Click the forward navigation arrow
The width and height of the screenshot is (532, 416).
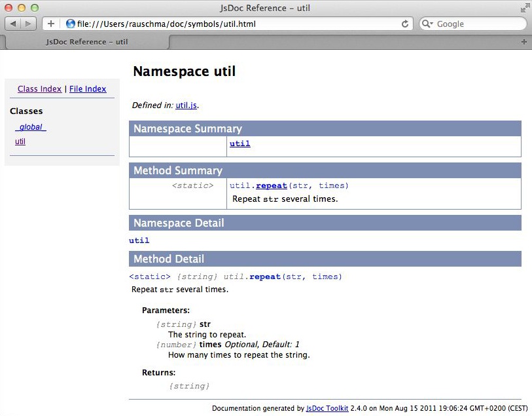click(x=27, y=24)
